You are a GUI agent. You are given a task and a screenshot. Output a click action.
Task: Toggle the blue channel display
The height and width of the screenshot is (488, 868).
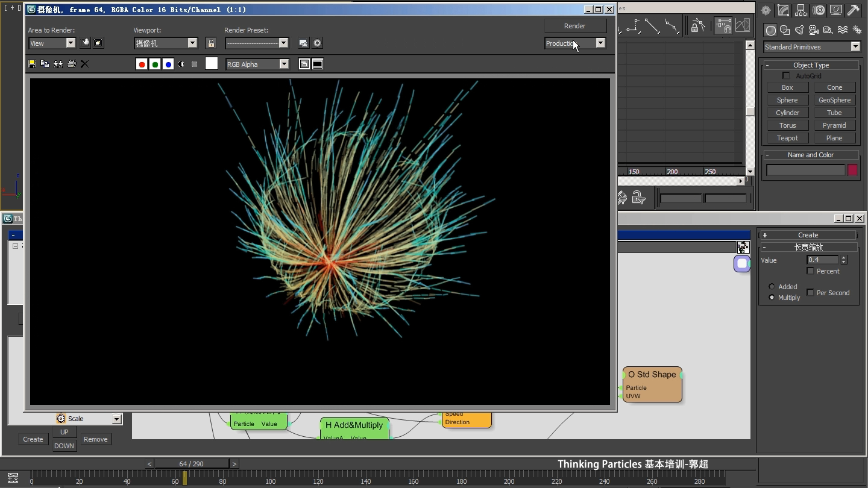[168, 64]
